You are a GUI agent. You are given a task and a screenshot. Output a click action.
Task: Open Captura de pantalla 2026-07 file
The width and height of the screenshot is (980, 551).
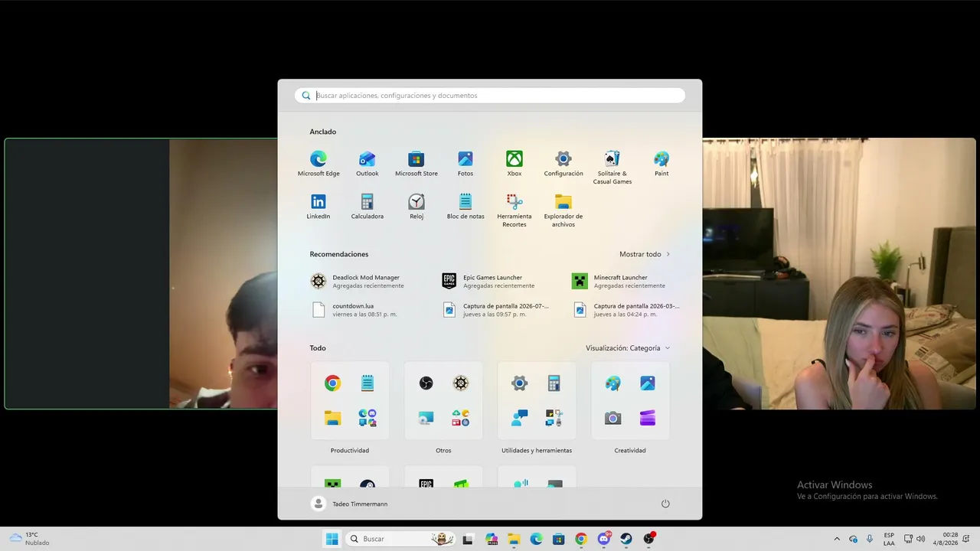coord(496,309)
